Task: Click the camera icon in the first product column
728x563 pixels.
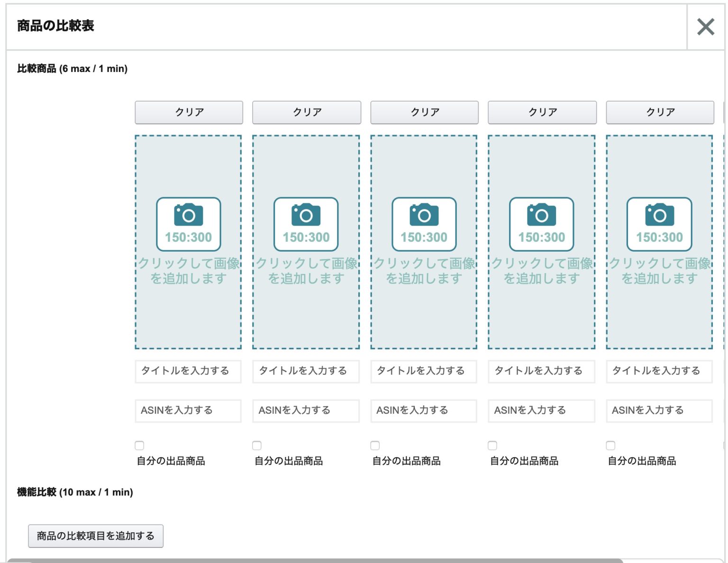Action: pyautogui.click(x=188, y=216)
